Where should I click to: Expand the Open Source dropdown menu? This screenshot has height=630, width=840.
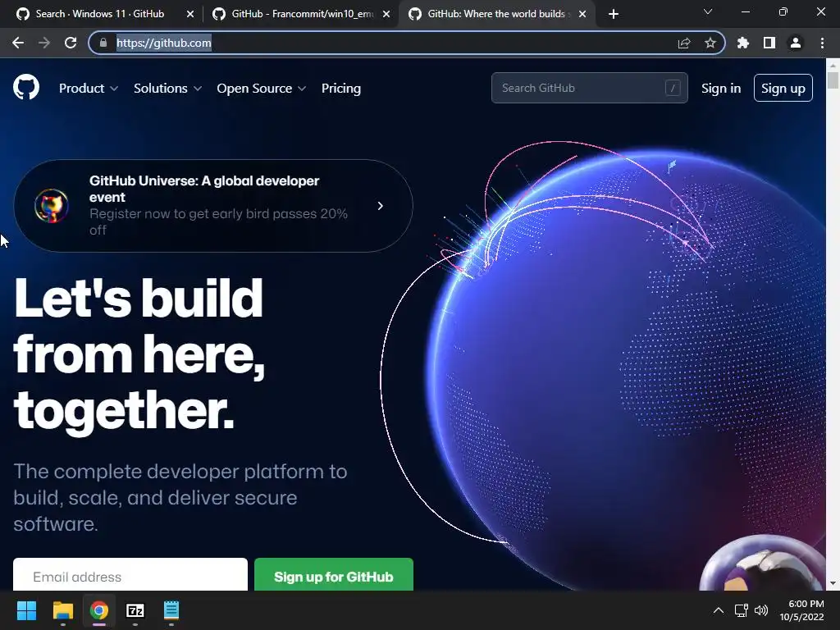pyautogui.click(x=262, y=89)
